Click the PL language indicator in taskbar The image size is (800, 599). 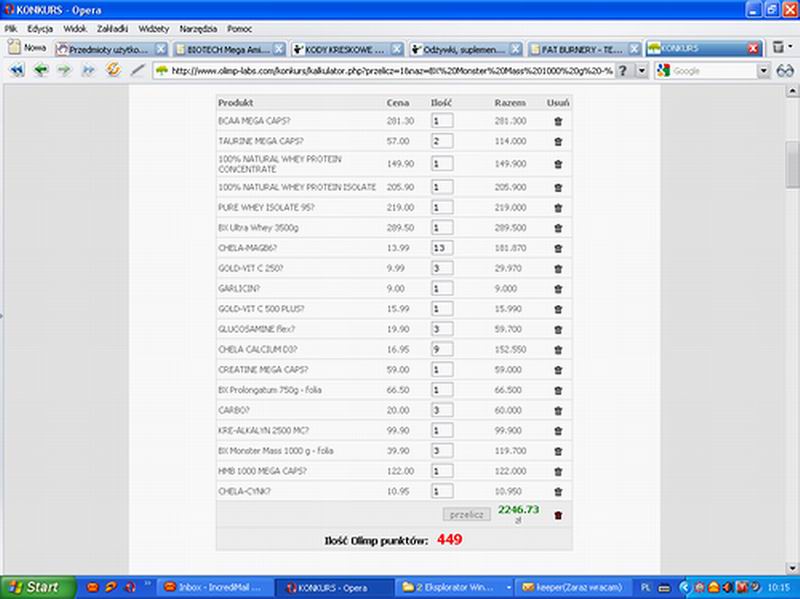[645, 588]
